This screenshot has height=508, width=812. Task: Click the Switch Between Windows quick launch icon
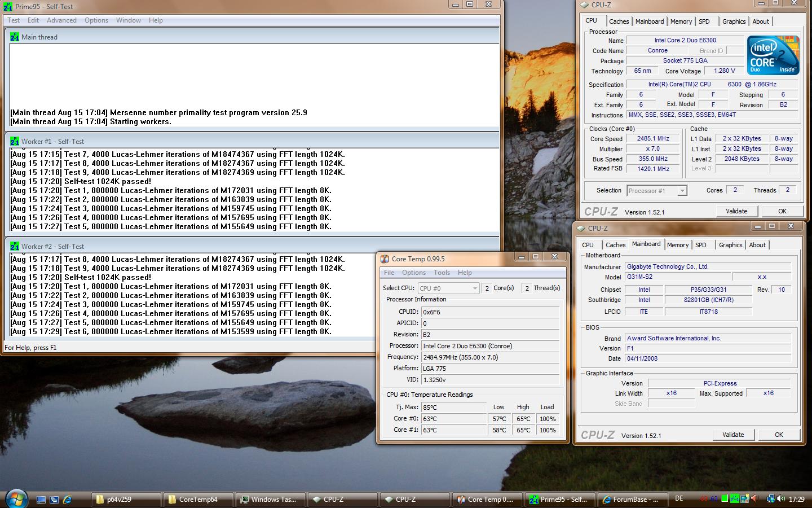point(54,500)
